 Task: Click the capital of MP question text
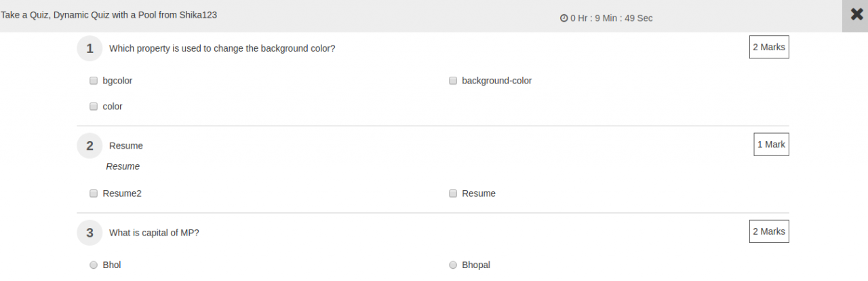(154, 233)
